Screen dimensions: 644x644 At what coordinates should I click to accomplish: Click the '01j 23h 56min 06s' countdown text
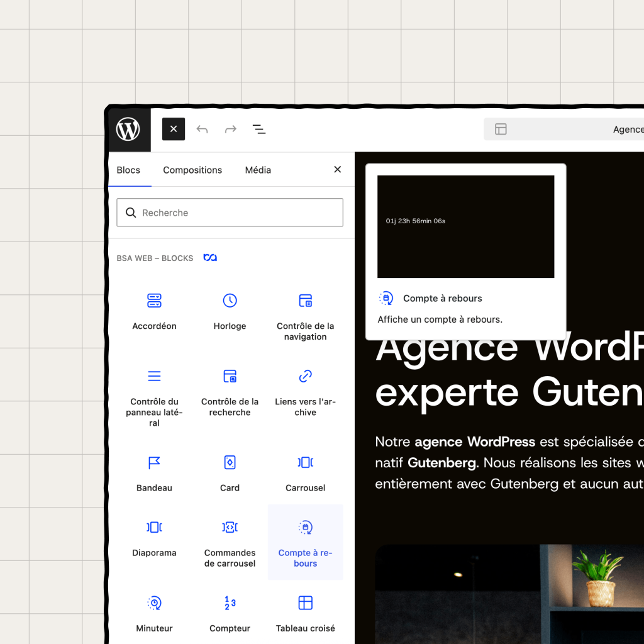click(x=415, y=221)
